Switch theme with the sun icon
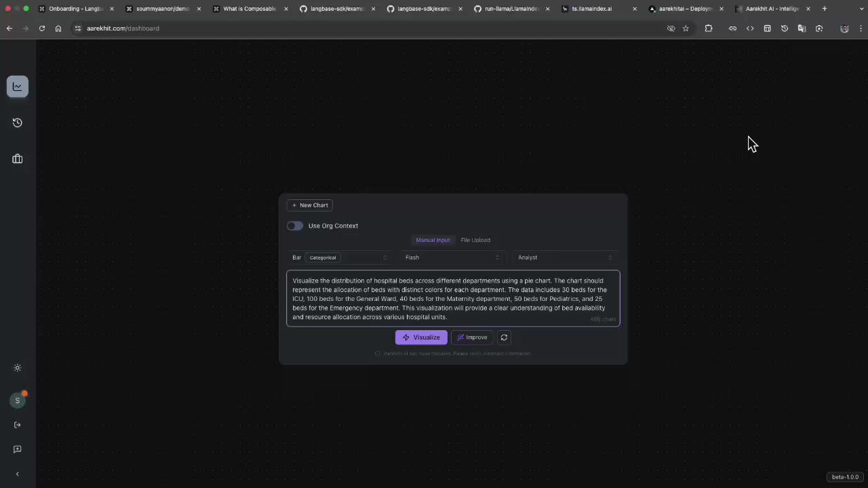The height and width of the screenshot is (488, 868). tap(18, 368)
